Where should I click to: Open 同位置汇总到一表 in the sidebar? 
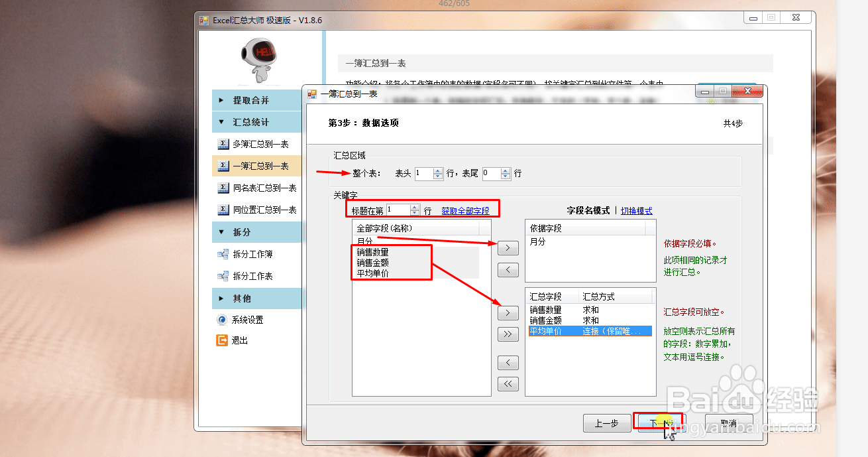pyautogui.click(x=264, y=210)
